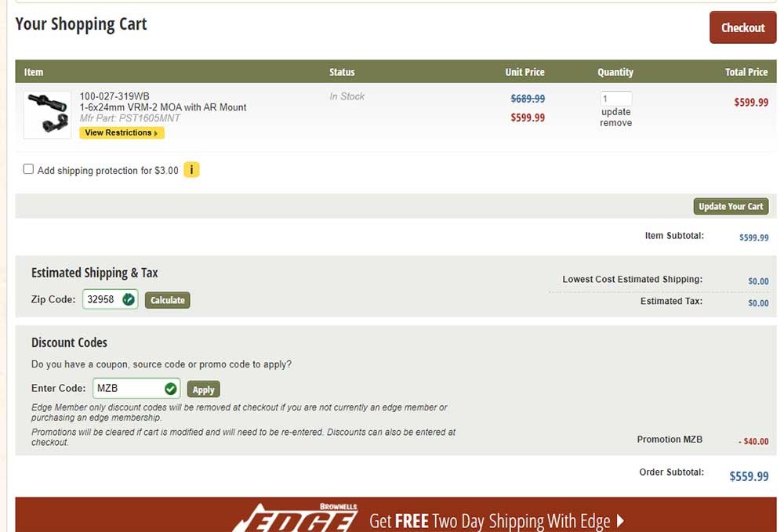Click the yellow shipping protection info icon
Viewport: 784px width, 532px height.
tap(191, 169)
